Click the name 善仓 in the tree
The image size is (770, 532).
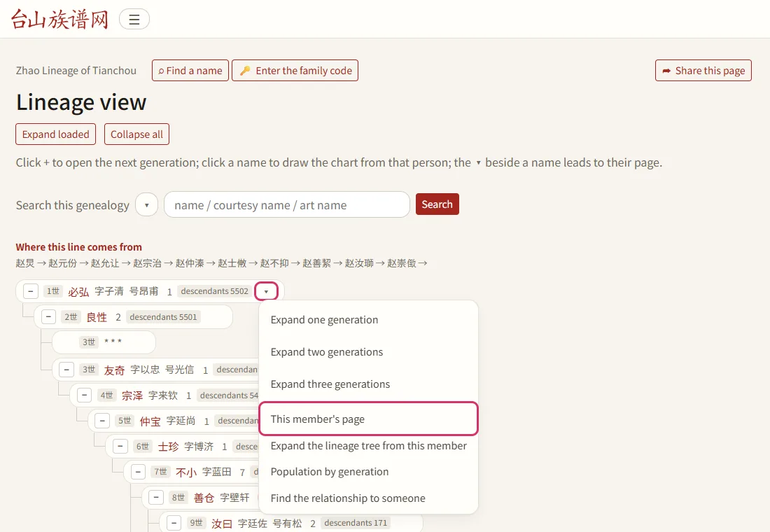coord(204,498)
